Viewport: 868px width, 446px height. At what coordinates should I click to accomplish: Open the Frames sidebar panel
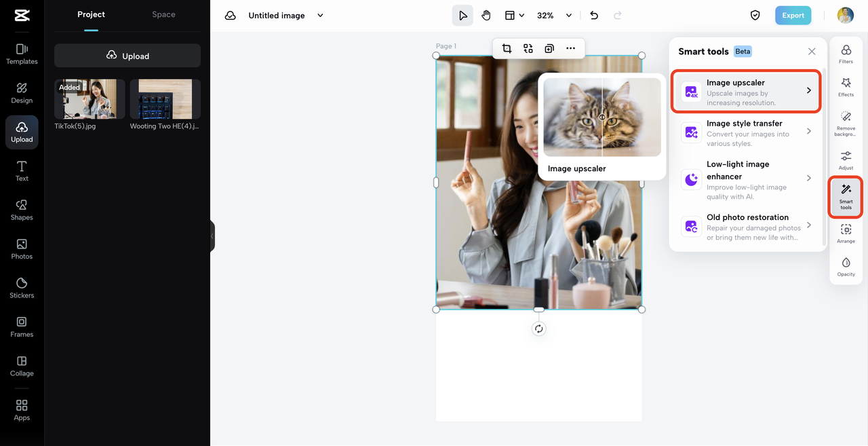[x=22, y=327]
